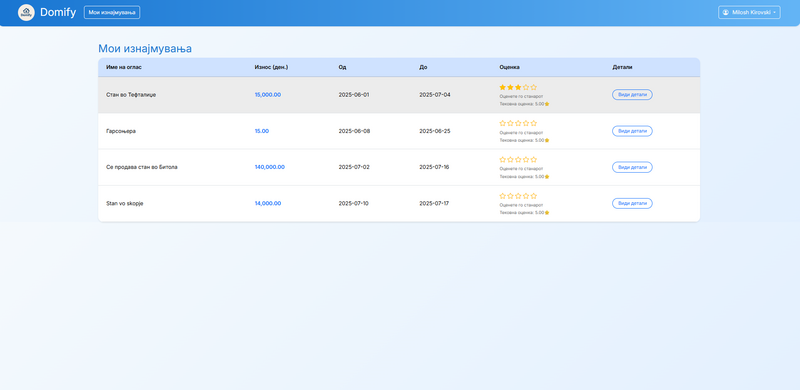The image size is (800, 390).
Task: Open Види детали for Гарсоњера
Action: pos(632,131)
